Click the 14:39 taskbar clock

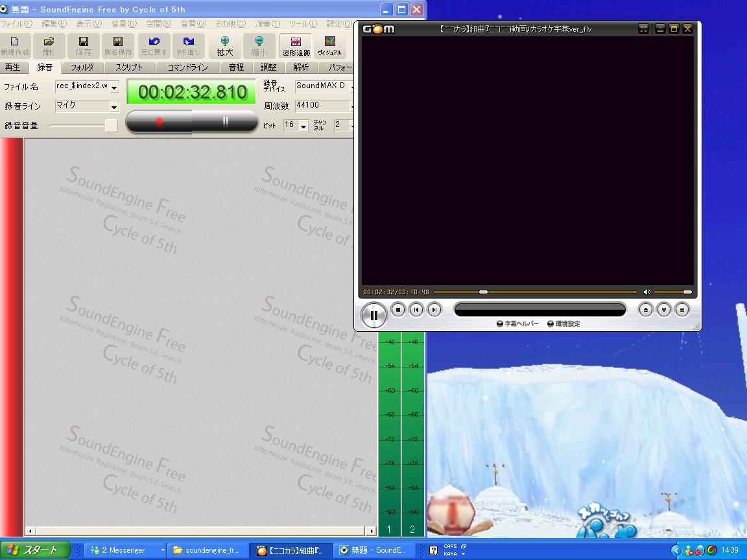pos(729,550)
